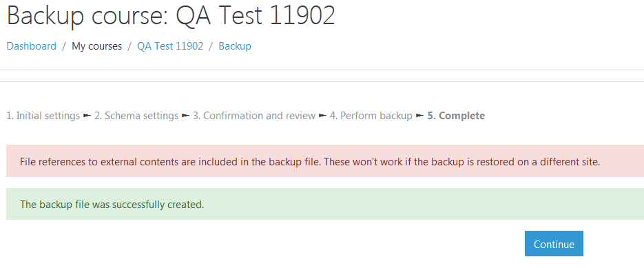Image resolution: width=644 pixels, height=268 pixels.
Task: Click slash between My courses and QA Test
Action: coord(129,46)
